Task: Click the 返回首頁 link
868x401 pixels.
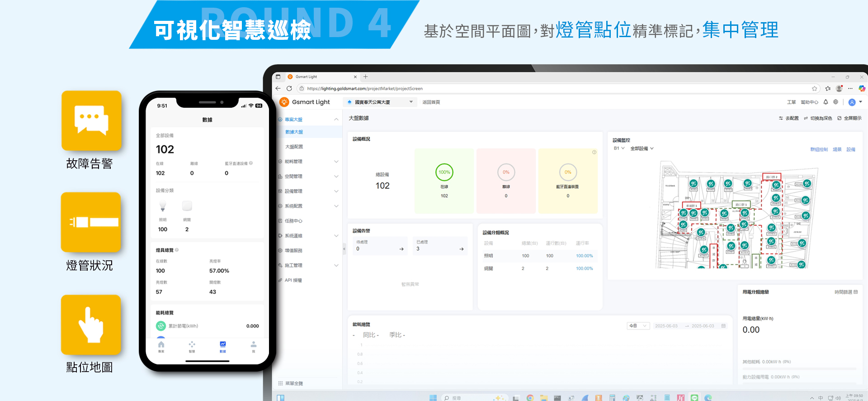Action: pyautogui.click(x=431, y=102)
